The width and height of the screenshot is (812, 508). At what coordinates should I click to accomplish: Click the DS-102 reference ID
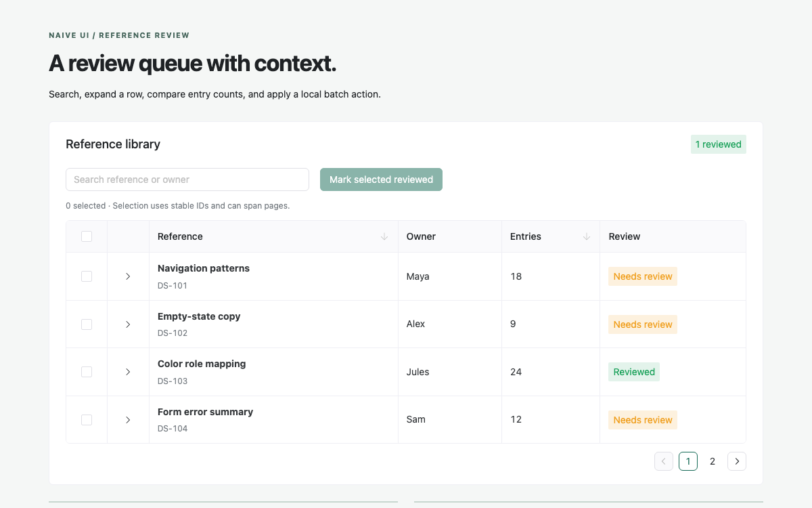tap(173, 333)
